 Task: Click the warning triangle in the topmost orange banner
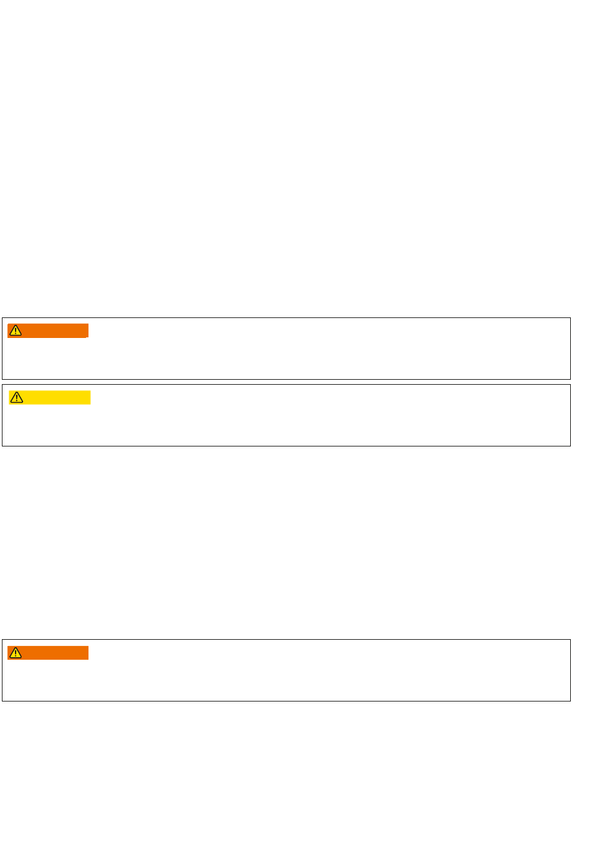(x=16, y=330)
